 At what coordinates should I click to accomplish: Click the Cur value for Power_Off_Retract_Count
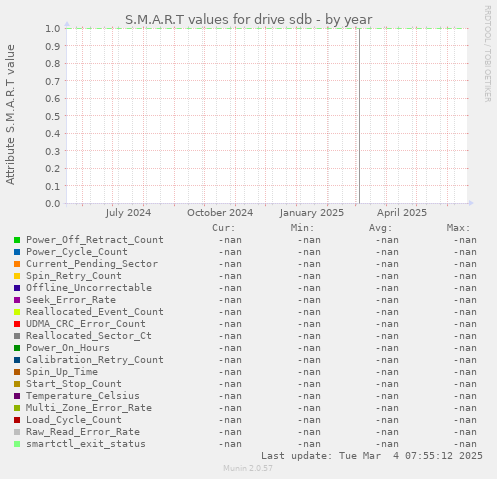tap(230, 240)
